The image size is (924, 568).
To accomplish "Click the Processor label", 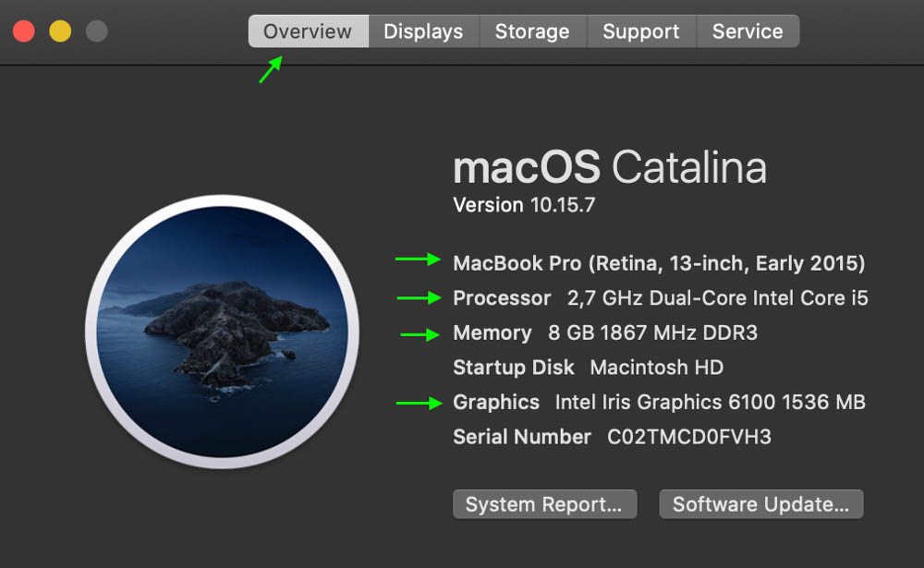I will pos(502,298).
